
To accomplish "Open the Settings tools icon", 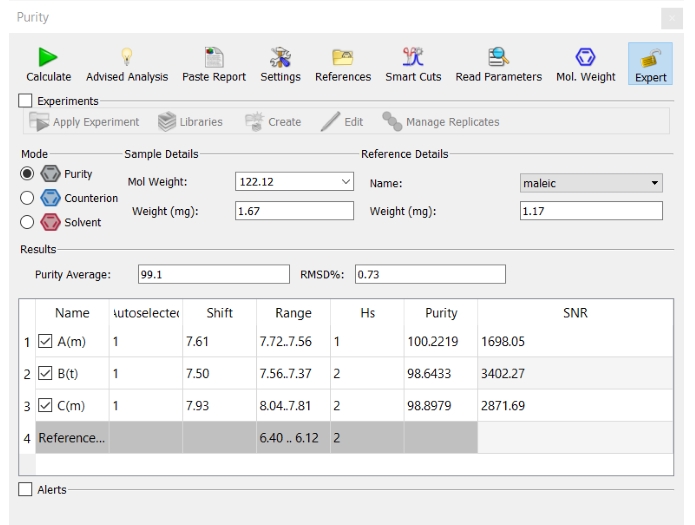I will (280, 57).
